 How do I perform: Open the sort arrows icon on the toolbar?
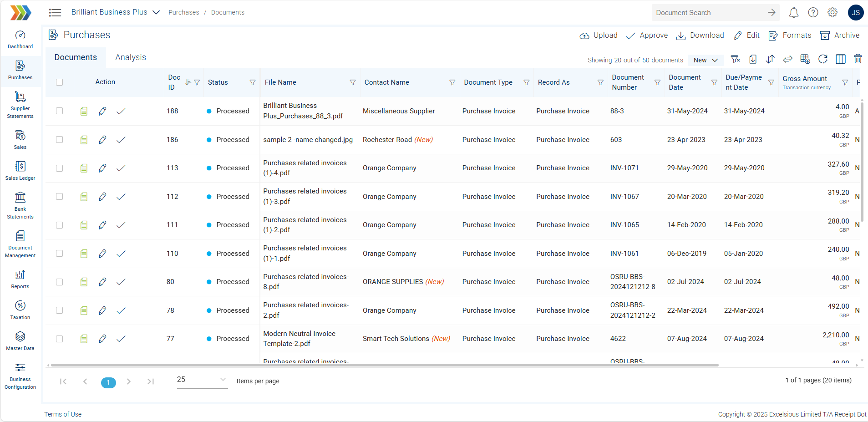pyautogui.click(x=771, y=59)
